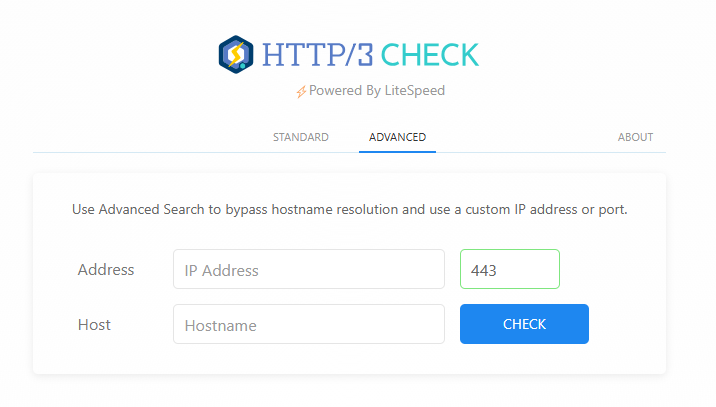The height and width of the screenshot is (407, 716).
Task: Click blank tab bar left of STANDARD
Action: tap(150, 137)
